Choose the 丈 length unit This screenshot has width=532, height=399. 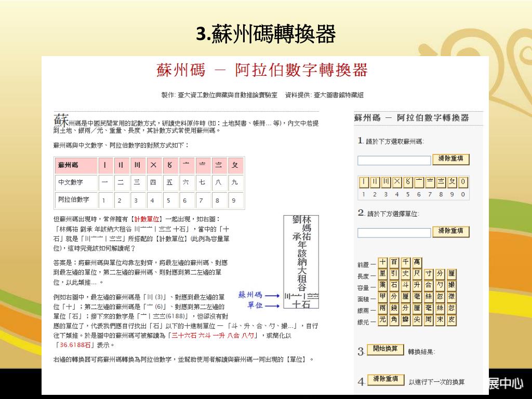(x=405, y=274)
